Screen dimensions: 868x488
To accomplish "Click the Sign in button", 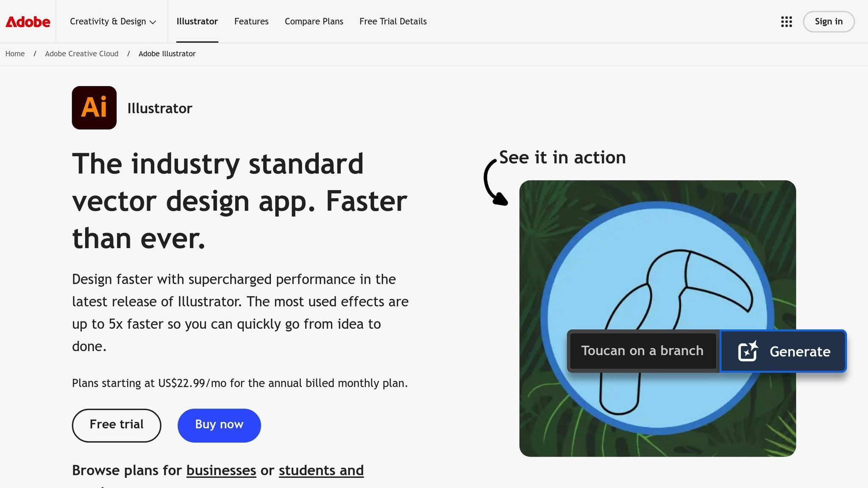I will click(828, 22).
